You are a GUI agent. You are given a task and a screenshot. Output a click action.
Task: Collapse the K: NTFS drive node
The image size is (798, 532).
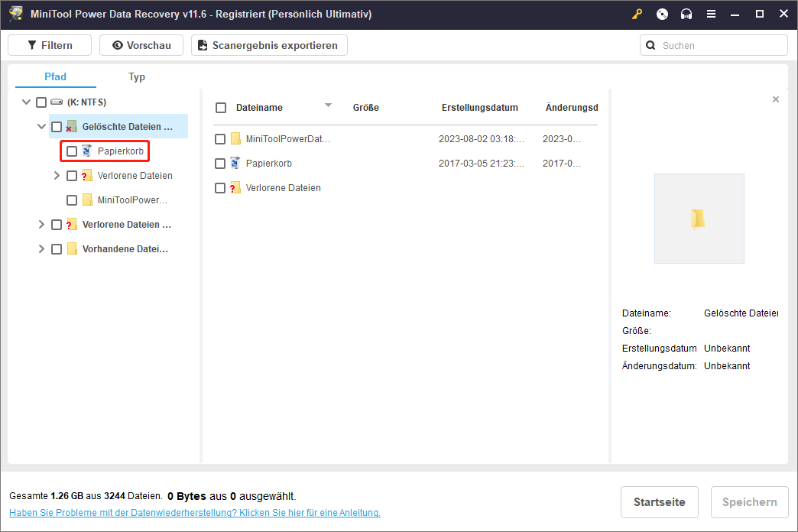pos(27,102)
